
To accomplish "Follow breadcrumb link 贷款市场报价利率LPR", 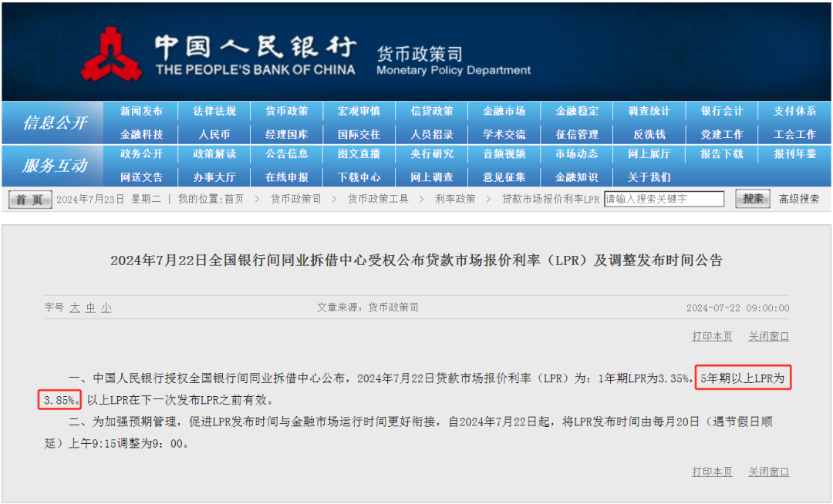I will tap(551, 200).
